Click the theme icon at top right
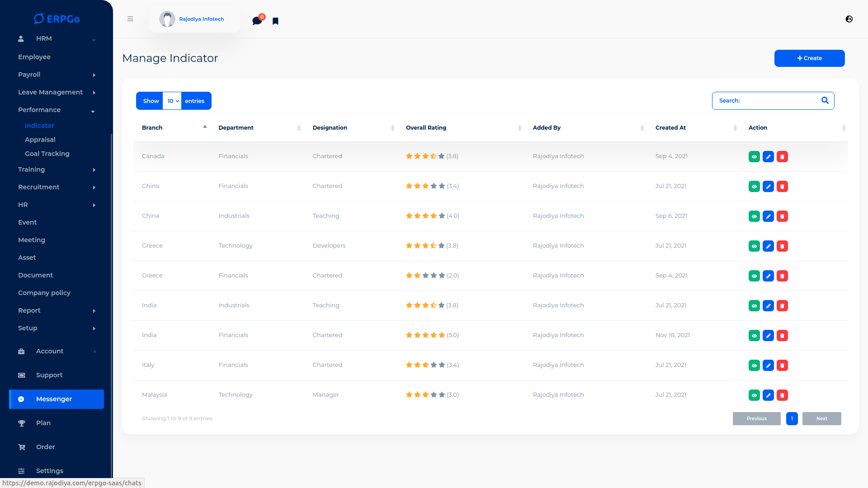 [x=849, y=19]
